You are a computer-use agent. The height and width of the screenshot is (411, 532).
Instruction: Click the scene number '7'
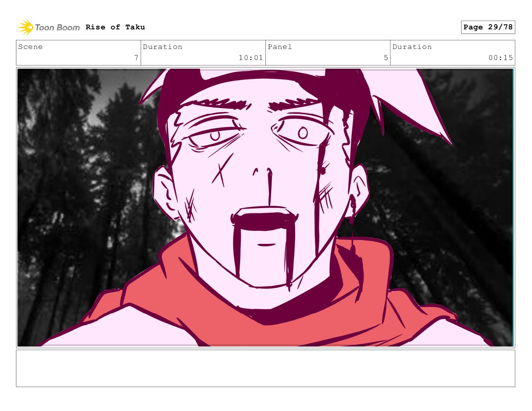point(136,58)
